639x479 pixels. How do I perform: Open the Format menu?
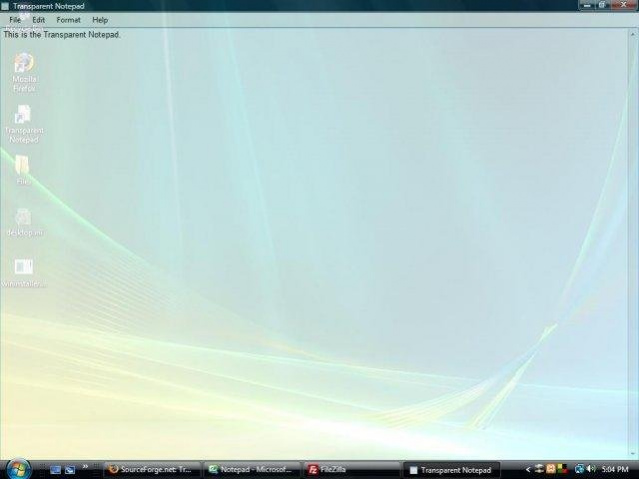pyautogui.click(x=68, y=20)
